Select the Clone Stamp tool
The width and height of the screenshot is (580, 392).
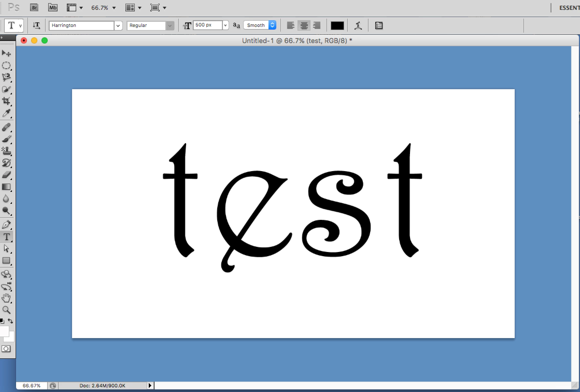[x=6, y=151]
